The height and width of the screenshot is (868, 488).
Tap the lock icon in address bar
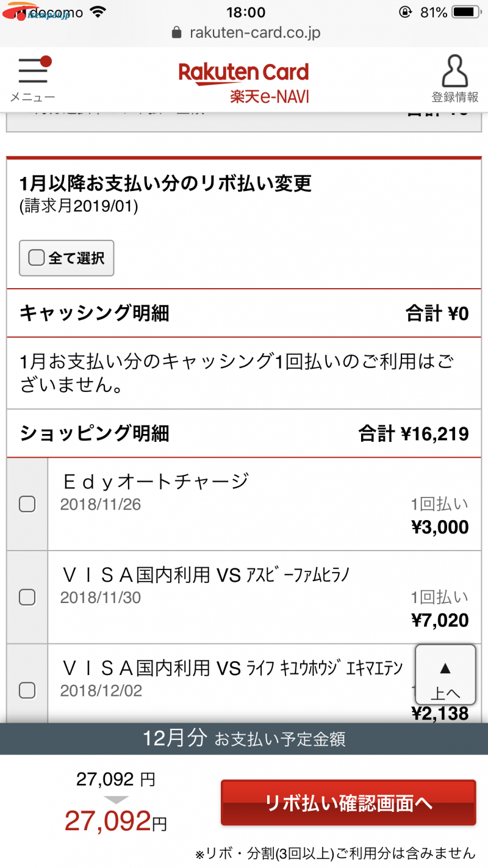coord(177,32)
